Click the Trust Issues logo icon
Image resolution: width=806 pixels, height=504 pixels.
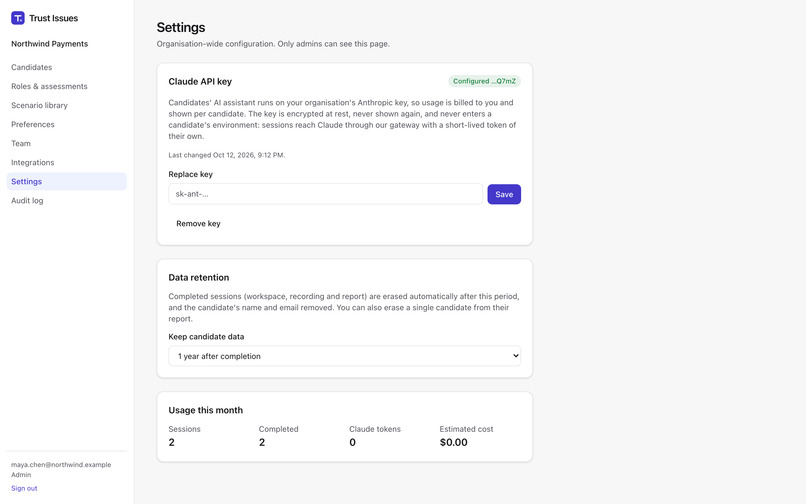[17, 18]
